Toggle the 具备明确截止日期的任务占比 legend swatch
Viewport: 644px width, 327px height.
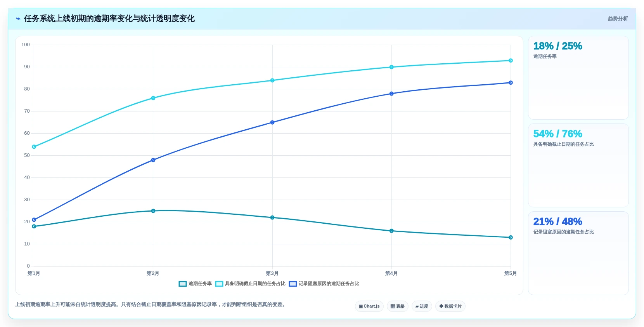click(219, 284)
